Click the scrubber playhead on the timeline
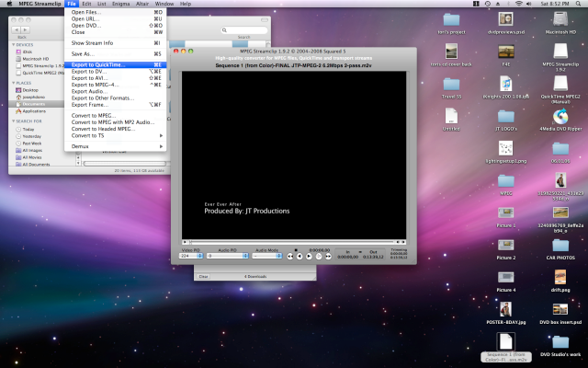The height and width of the screenshot is (368, 588). [x=190, y=242]
